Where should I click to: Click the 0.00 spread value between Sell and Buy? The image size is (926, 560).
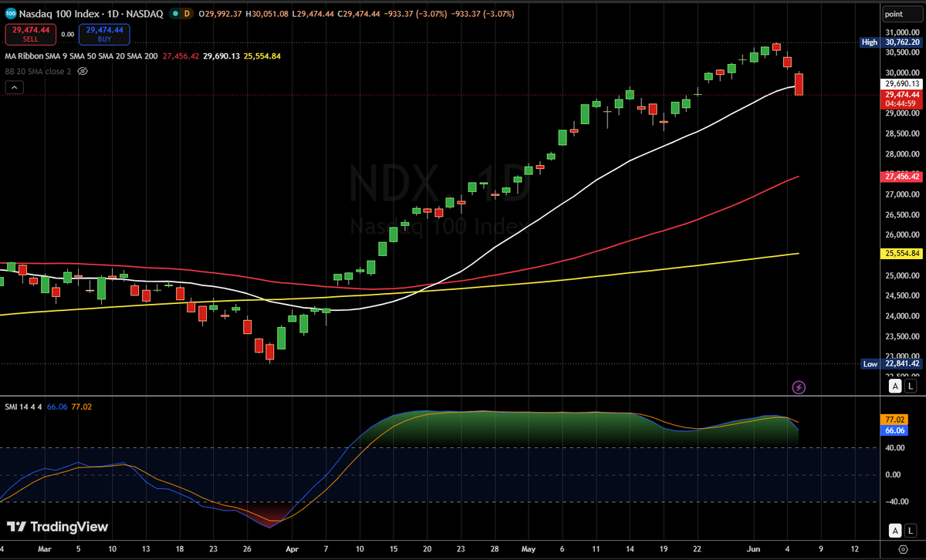point(67,34)
